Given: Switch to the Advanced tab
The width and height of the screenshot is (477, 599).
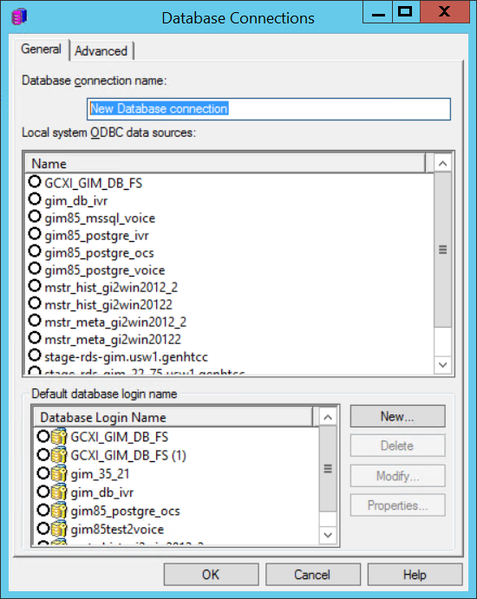Looking at the screenshot, I should click(x=101, y=51).
